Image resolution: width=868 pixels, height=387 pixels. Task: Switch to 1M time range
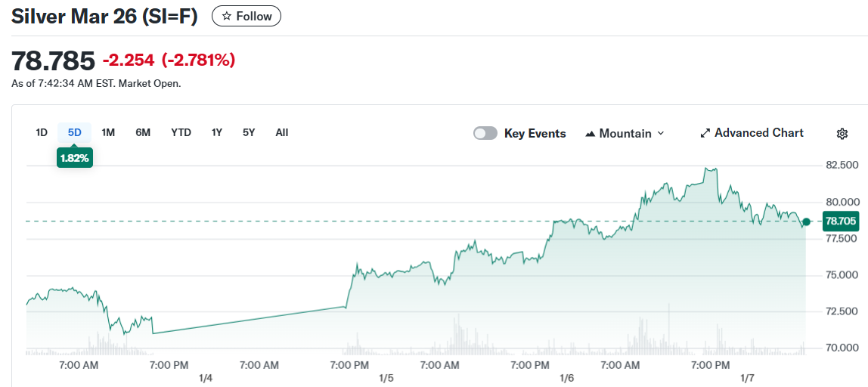pos(108,132)
